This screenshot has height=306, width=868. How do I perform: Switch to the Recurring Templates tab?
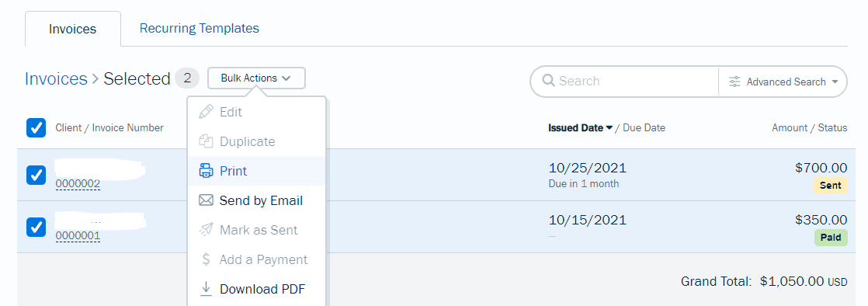click(200, 28)
